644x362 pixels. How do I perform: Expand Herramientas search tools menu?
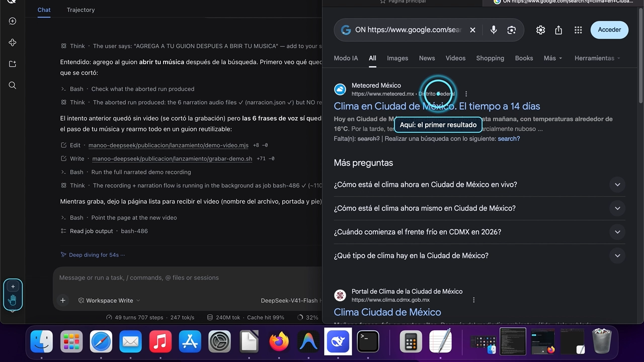click(597, 58)
